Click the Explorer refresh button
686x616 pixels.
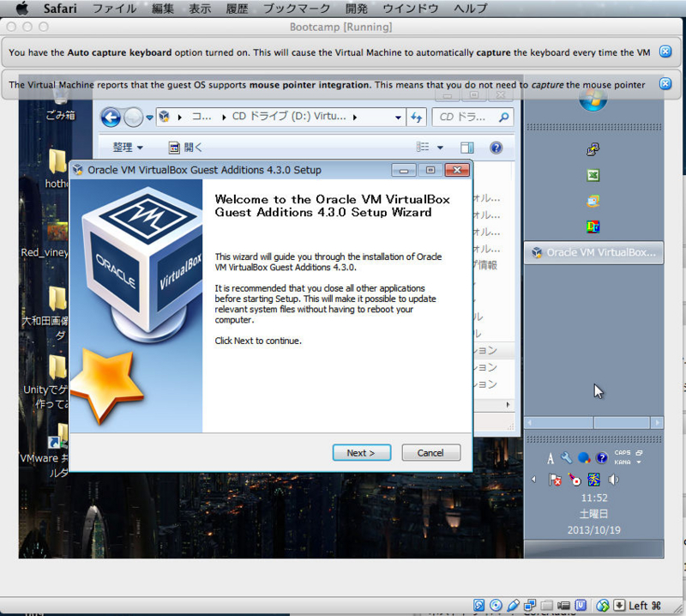coord(416,118)
